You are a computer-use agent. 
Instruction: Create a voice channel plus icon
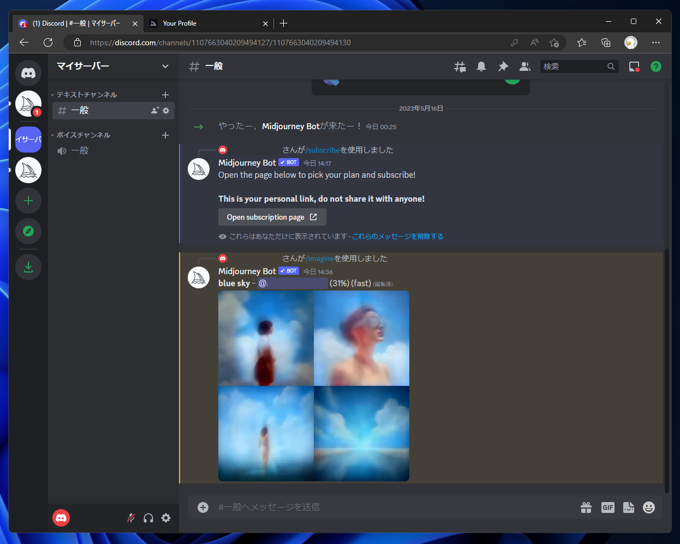tap(165, 135)
